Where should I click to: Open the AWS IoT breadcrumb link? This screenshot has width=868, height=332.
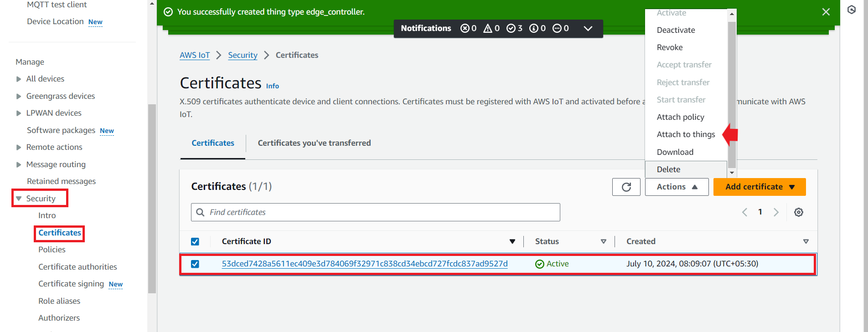(195, 55)
